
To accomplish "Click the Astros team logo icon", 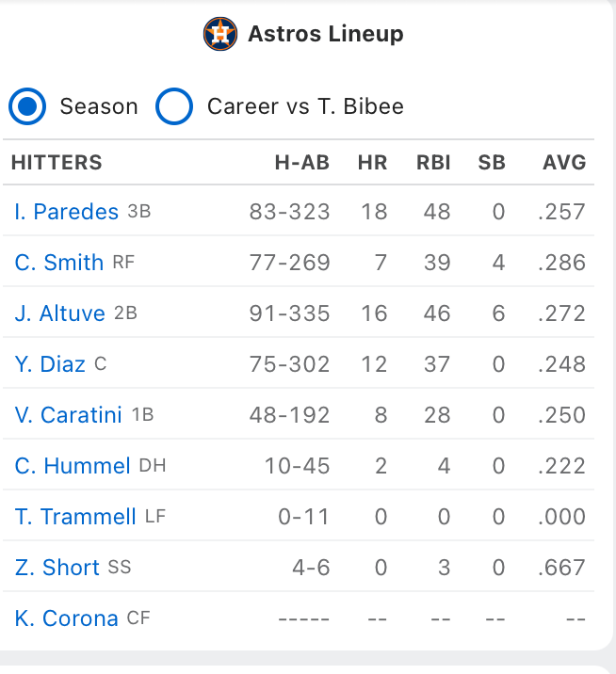I will [x=219, y=34].
